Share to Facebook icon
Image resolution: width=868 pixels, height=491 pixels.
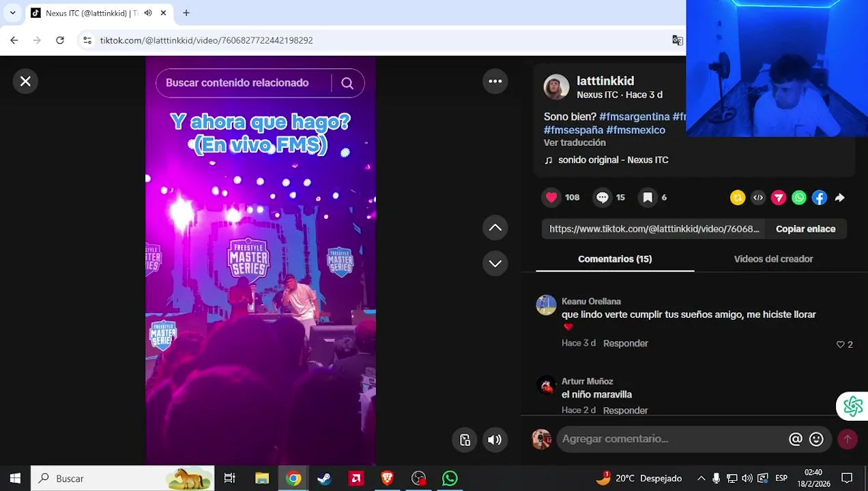click(x=820, y=198)
